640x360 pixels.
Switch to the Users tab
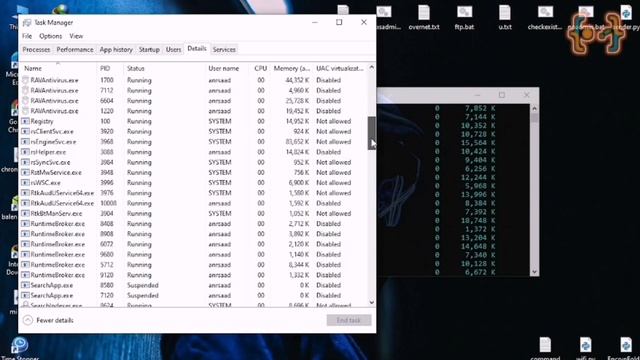173,49
